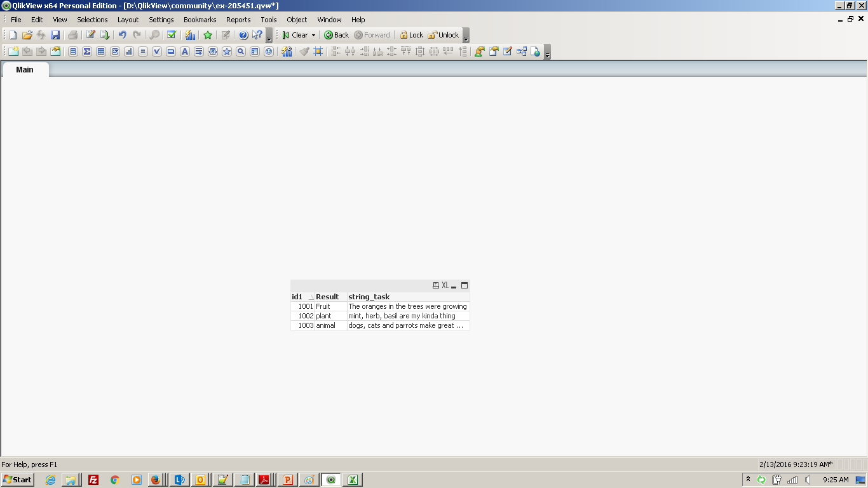The image size is (868, 488).
Task: Add a new sheet
Action: (x=13, y=51)
